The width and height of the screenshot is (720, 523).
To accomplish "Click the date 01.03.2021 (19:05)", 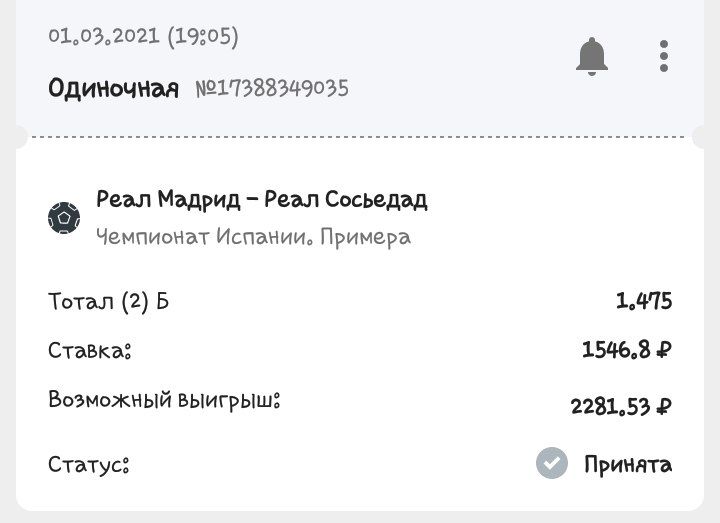I will pos(143,37).
